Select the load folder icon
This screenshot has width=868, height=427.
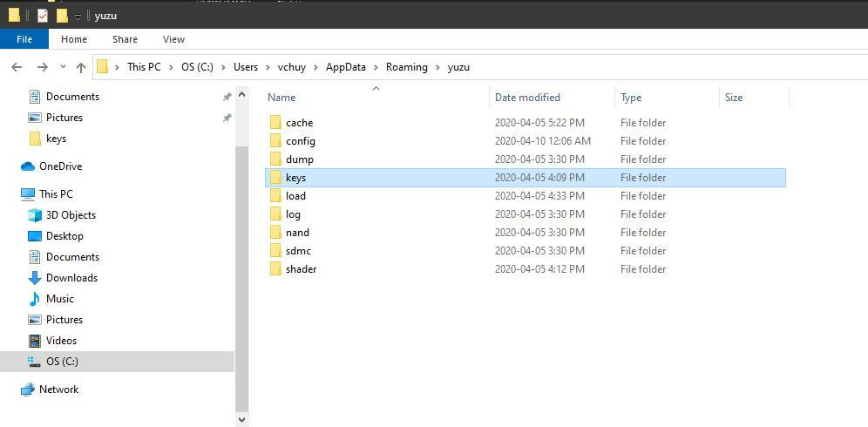click(275, 195)
